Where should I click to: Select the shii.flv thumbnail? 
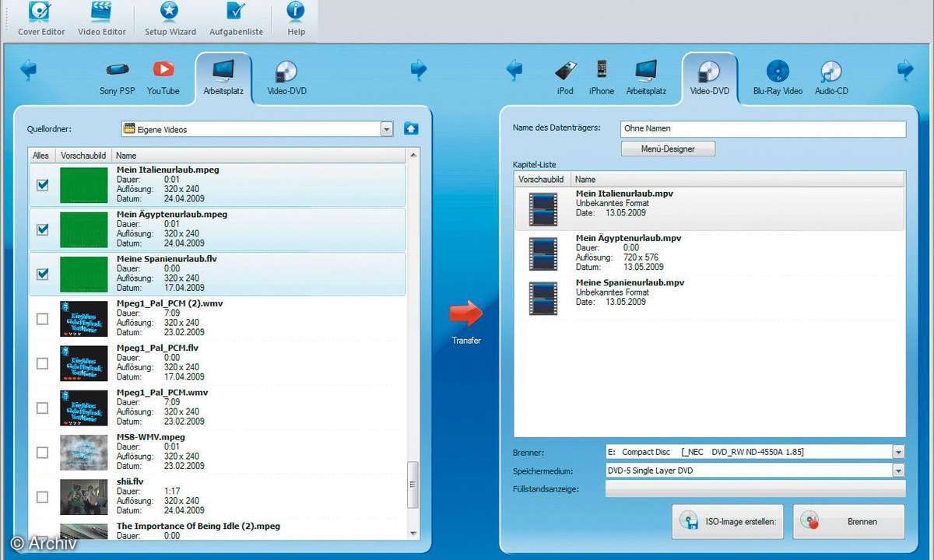tap(84, 497)
